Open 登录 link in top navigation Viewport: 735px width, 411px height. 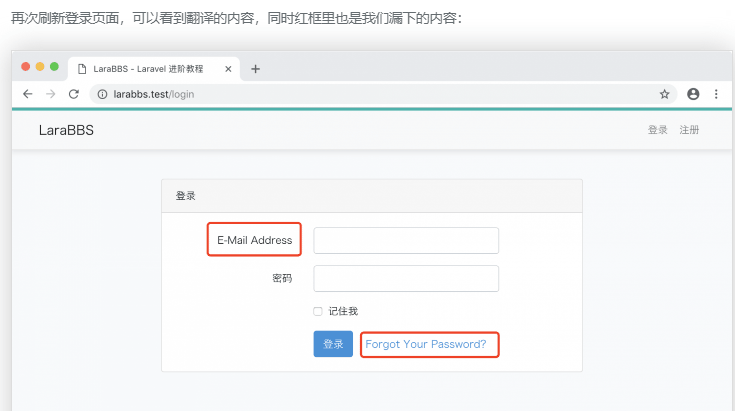pos(657,130)
